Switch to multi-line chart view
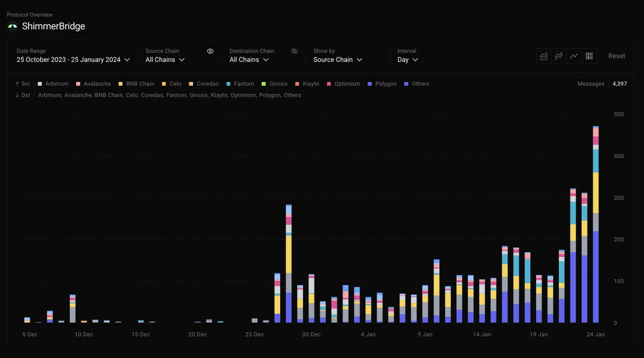This screenshot has height=358, width=644. [559, 56]
